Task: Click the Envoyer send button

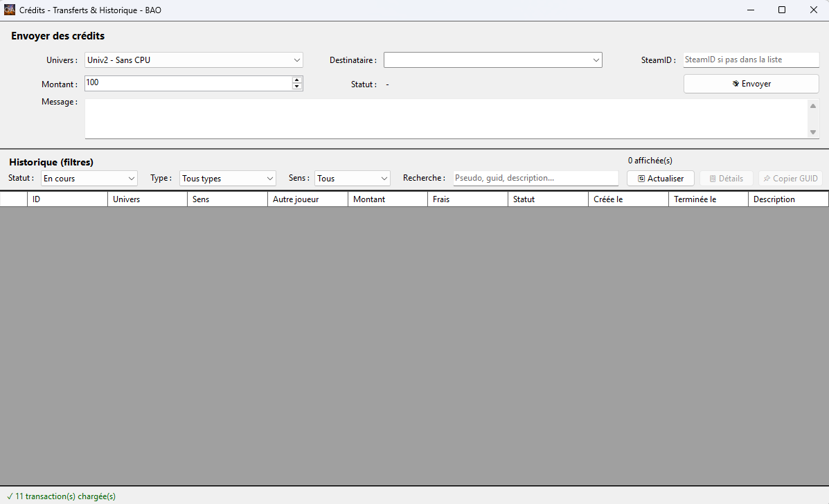Action: pyautogui.click(x=751, y=84)
